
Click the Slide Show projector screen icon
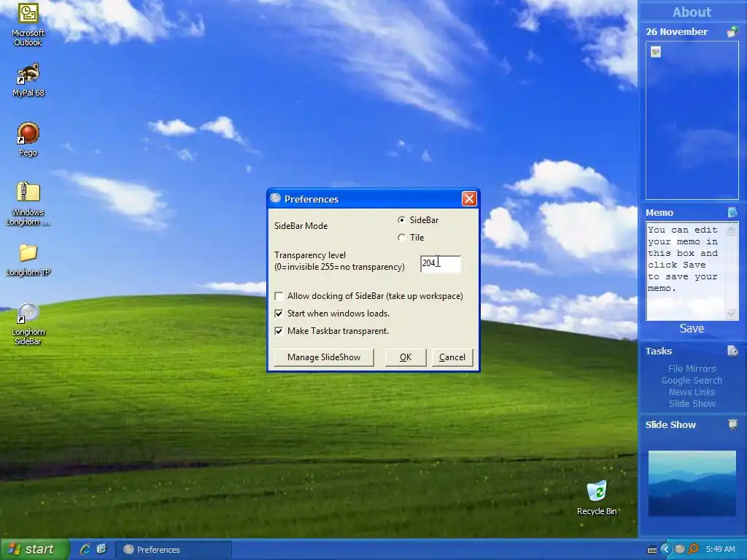tap(732, 424)
